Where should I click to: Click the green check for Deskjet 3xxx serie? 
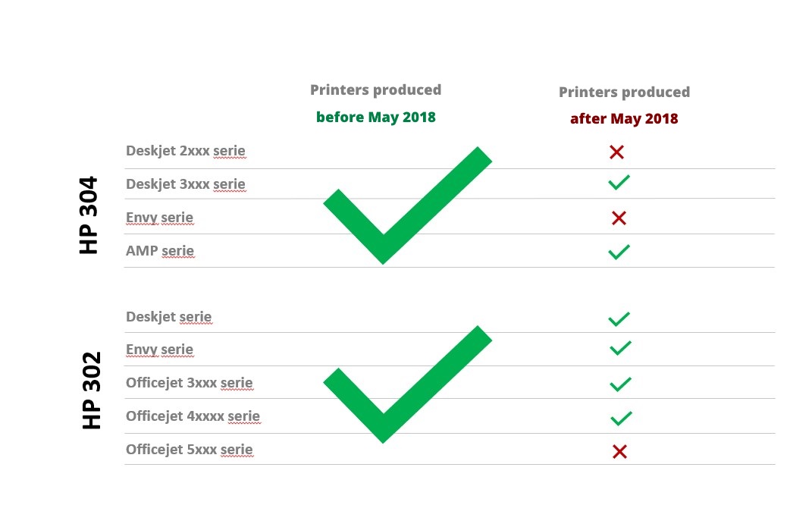click(x=619, y=182)
